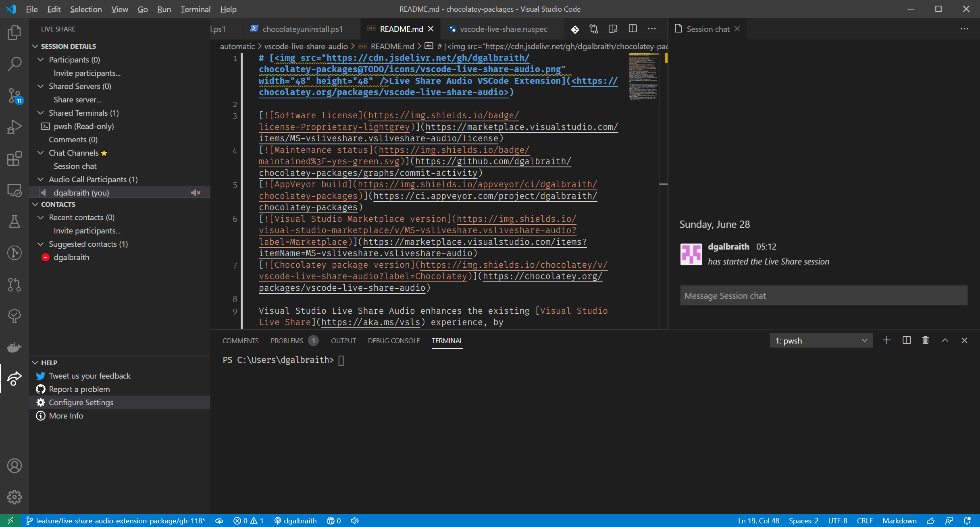This screenshot has height=527, width=980.
Task: Click Share server... link
Action: click(77, 100)
